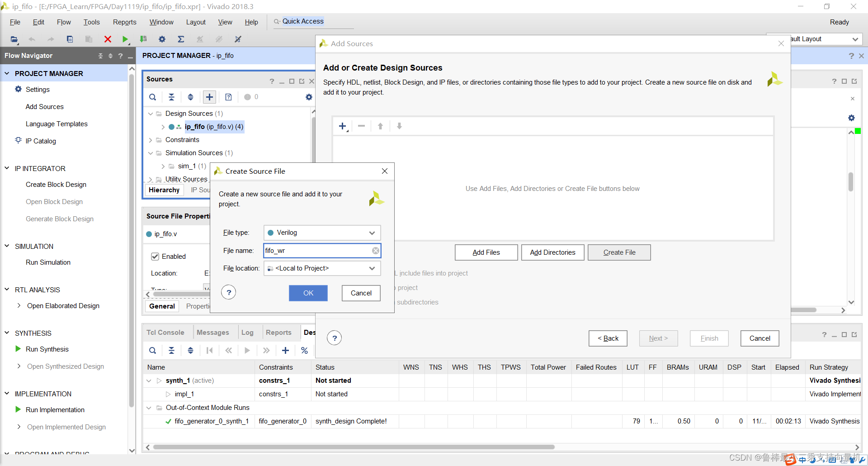Open the File location dropdown
Viewport: 868px width, 466px height.
(322, 268)
